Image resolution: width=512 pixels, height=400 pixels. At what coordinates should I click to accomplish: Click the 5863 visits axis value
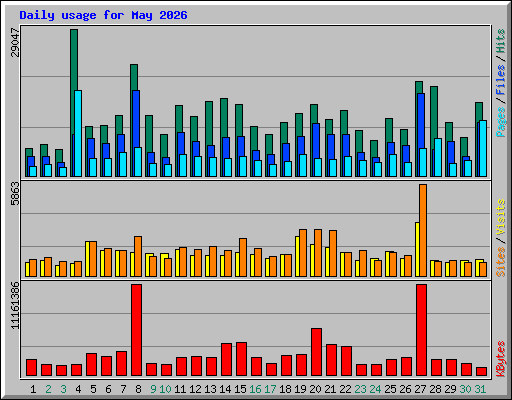(15, 194)
